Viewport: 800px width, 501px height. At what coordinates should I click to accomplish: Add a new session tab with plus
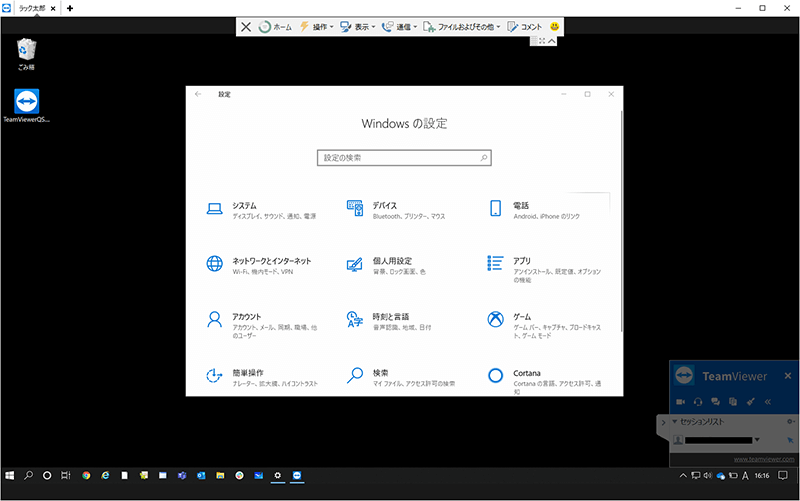coord(70,8)
